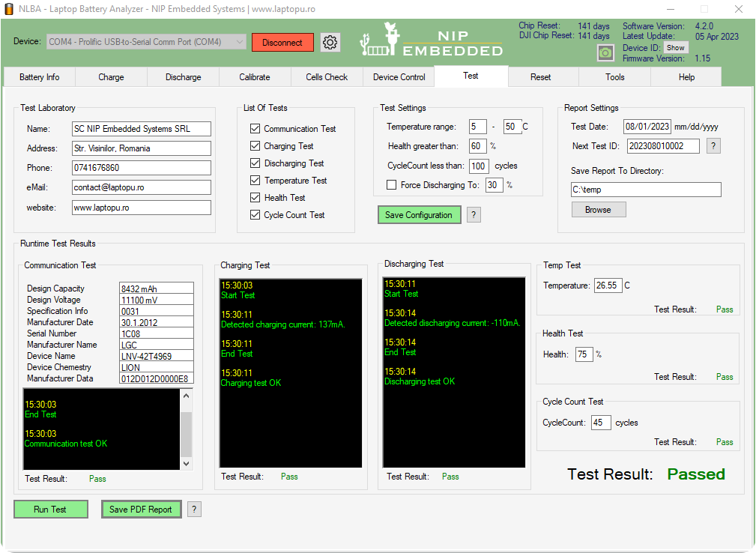This screenshot has width=756, height=553.
Task: Toggle the Discharging Test checkbox
Action: 255,163
